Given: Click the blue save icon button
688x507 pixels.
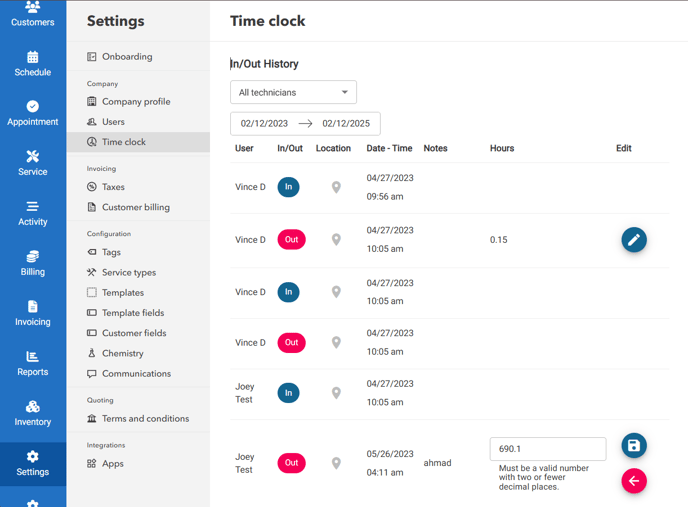Looking at the screenshot, I should pyautogui.click(x=633, y=446).
